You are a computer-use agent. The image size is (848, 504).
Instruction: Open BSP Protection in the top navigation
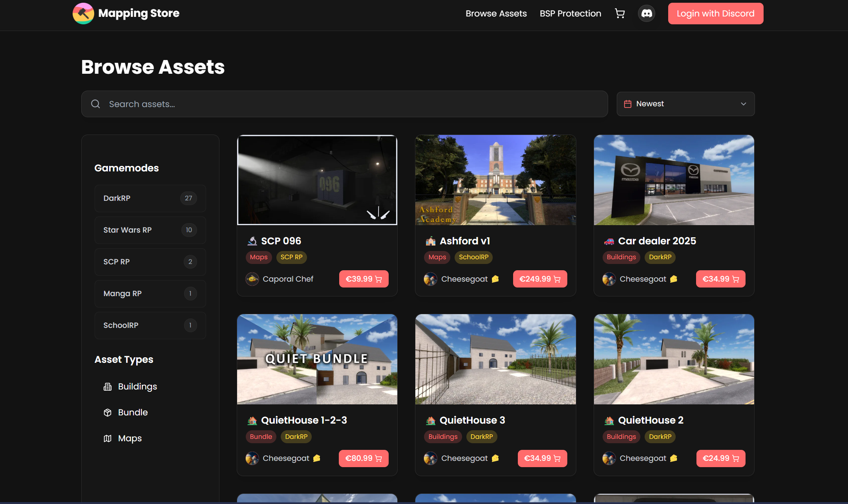(570, 14)
